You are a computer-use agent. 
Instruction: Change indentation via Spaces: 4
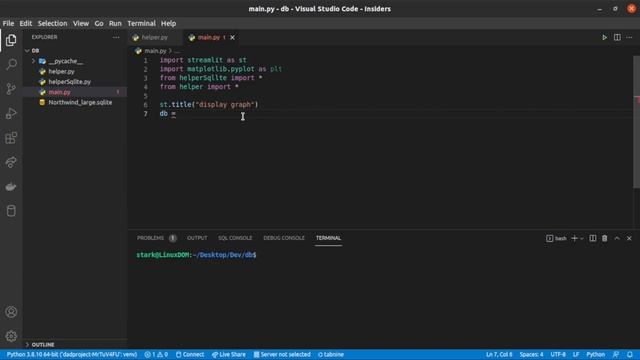(531, 354)
